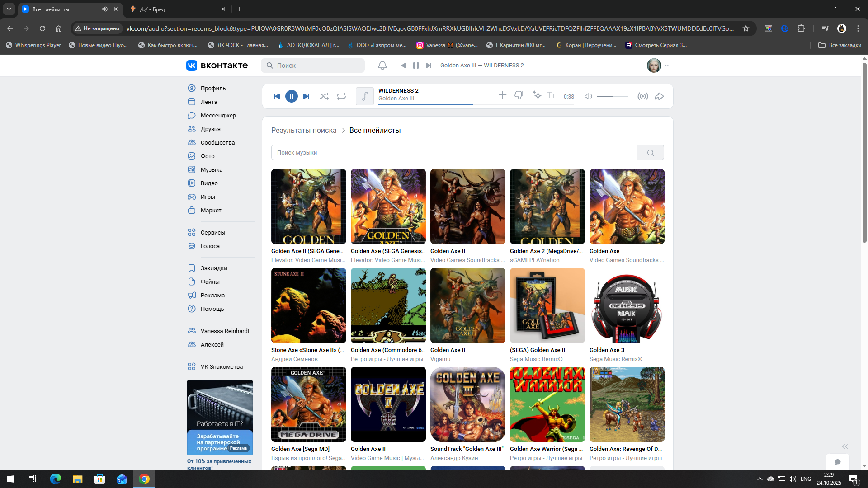Viewport: 868px width, 488px height.
Task: Click the broadcast audio status icon
Action: tap(642, 96)
